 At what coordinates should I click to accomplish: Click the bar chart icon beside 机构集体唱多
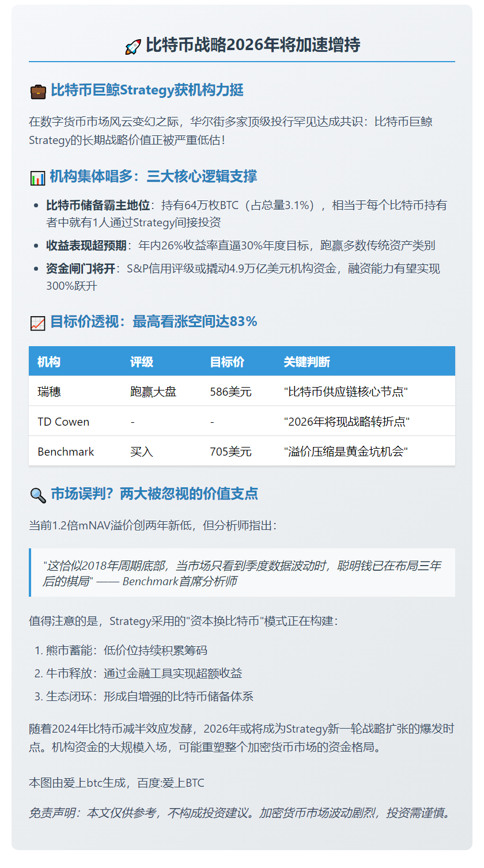(37, 177)
